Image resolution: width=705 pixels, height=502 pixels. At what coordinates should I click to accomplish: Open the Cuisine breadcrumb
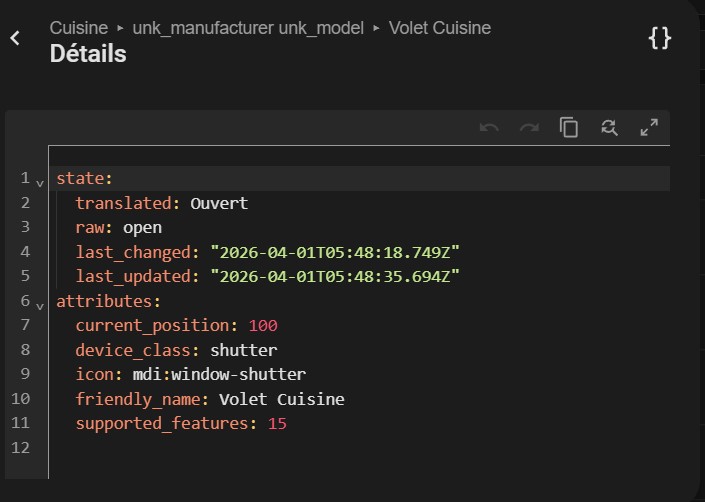(79, 28)
